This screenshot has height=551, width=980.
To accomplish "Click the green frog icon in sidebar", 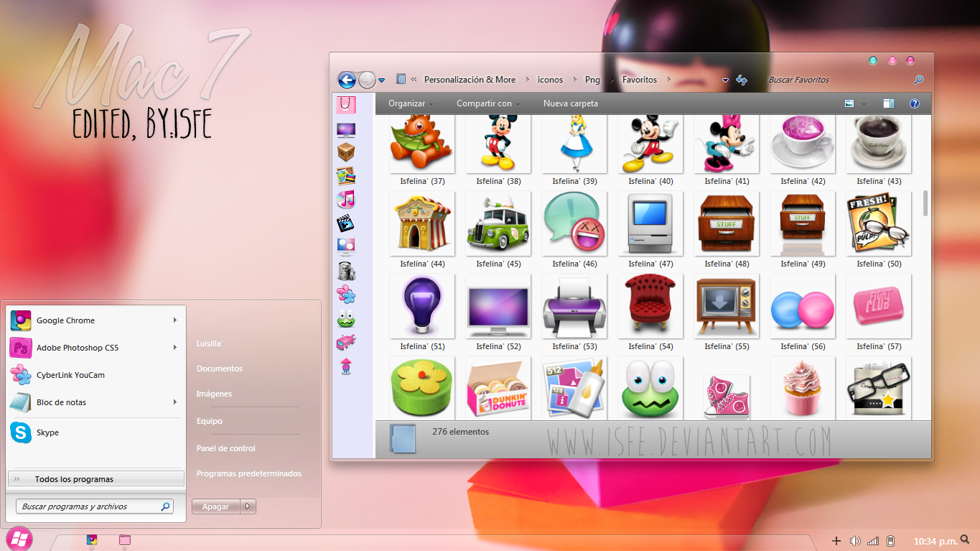I will (346, 318).
